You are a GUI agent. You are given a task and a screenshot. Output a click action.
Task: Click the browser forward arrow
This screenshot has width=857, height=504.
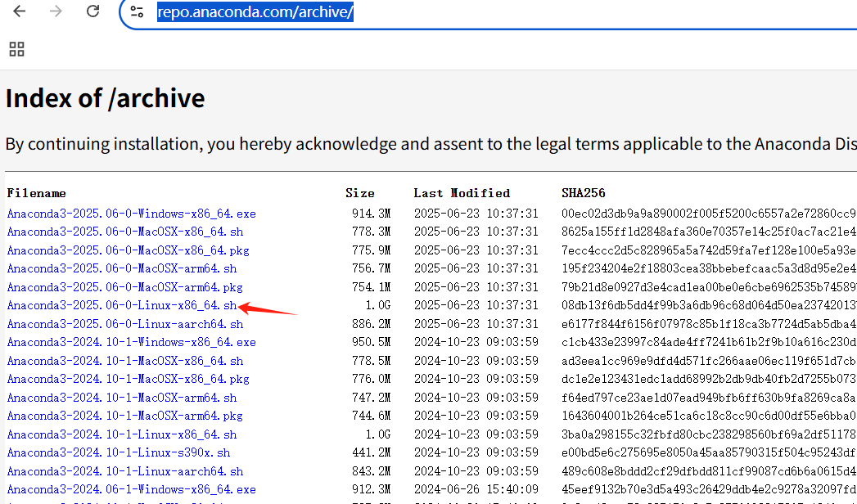coord(56,11)
